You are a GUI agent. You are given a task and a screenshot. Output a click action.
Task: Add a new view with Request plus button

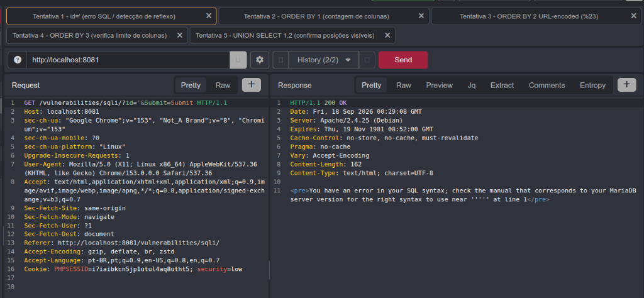(252, 85)
